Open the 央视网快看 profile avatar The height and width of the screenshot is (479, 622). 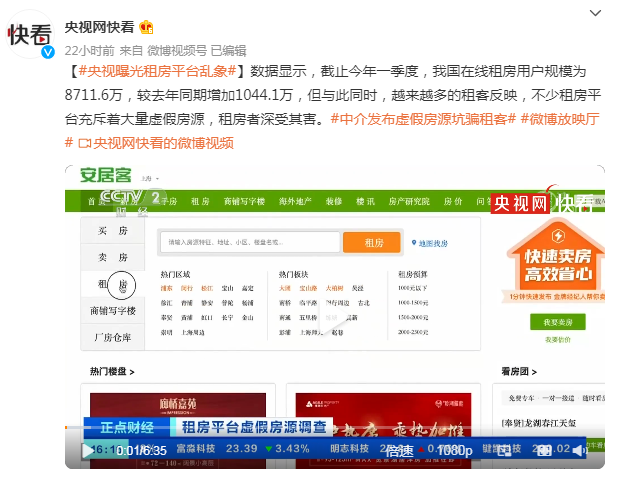[30, 34]
